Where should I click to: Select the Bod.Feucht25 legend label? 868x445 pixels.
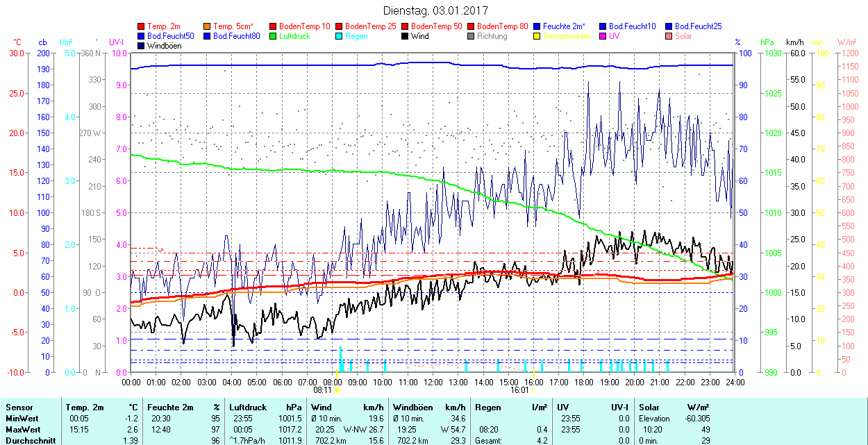pos(698,26)
